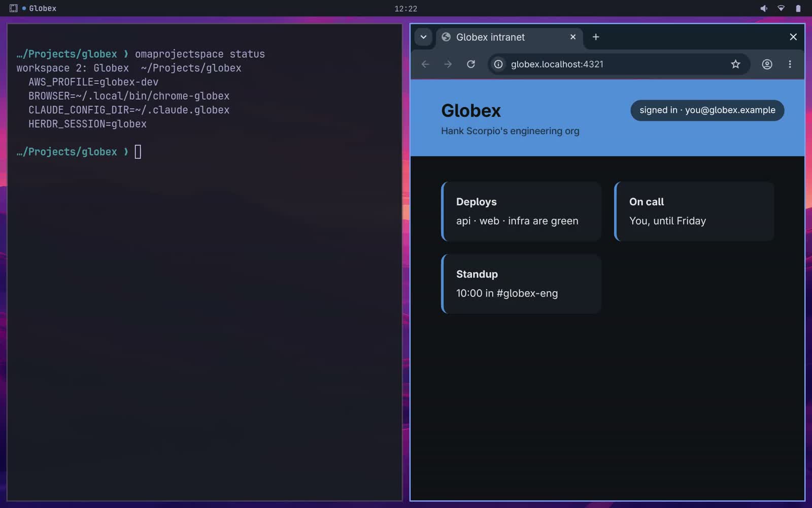This screenshot has height=508, width=812.
Task: Click the volume icon in system tray
Action: click(x=763, y=8)
